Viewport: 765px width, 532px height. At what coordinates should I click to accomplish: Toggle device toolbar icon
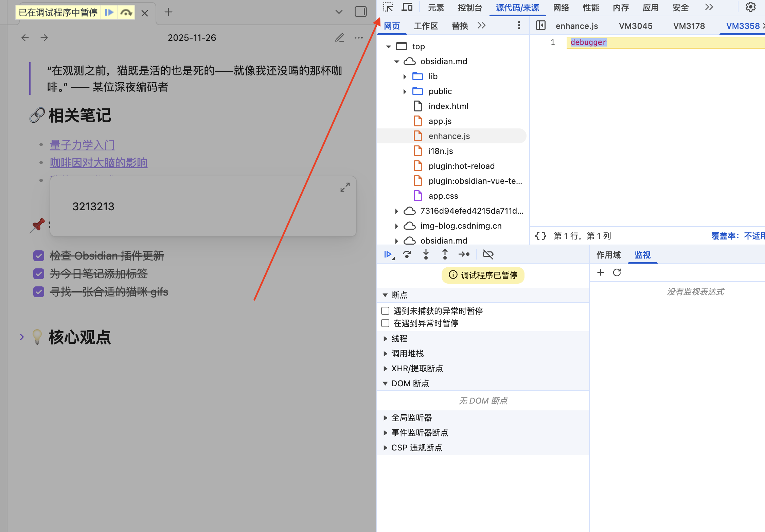pyautogui.click(x=407, y=7)
